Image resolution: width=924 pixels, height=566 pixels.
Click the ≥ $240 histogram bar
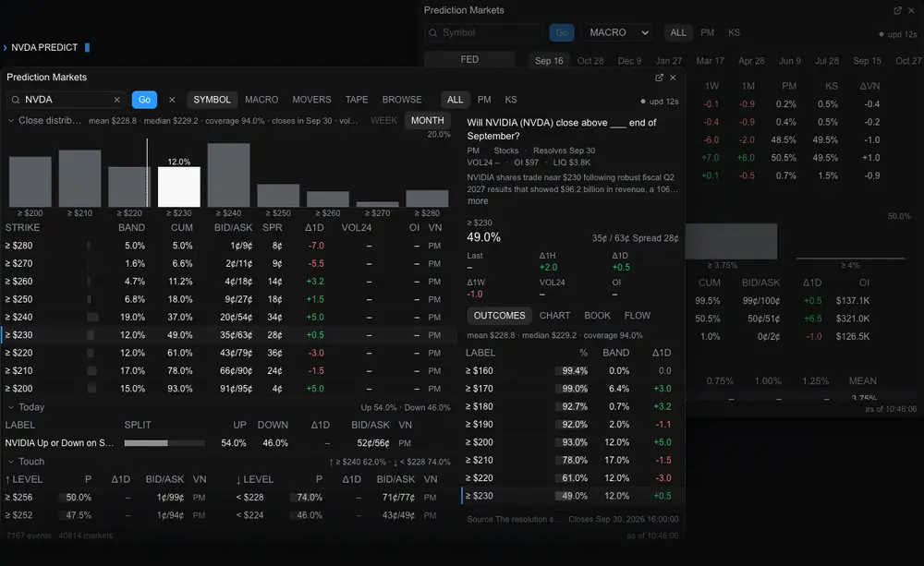point(228,175)
